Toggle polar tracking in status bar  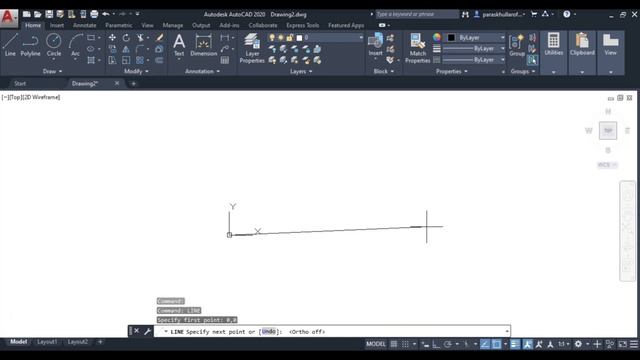point(448,344)
